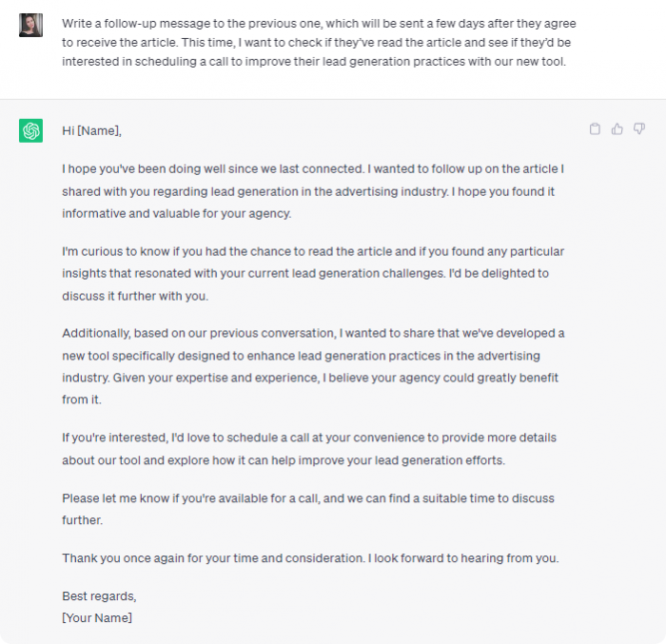Copy the response with the clipboard icon

pos(595,128)
